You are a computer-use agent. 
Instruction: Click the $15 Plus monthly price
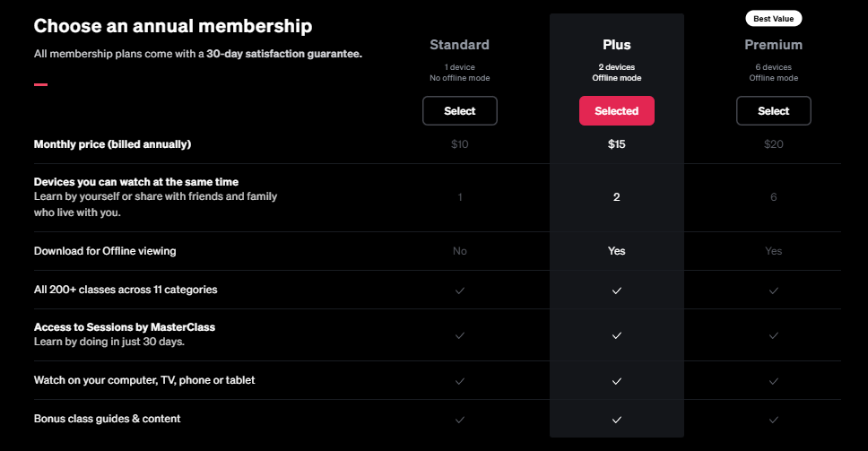(616, 144)
